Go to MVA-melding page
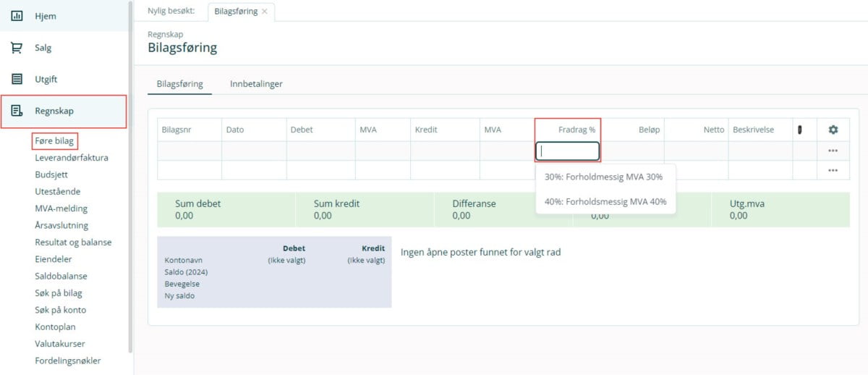Screen dimensions: 868x375 click(61, 208)
